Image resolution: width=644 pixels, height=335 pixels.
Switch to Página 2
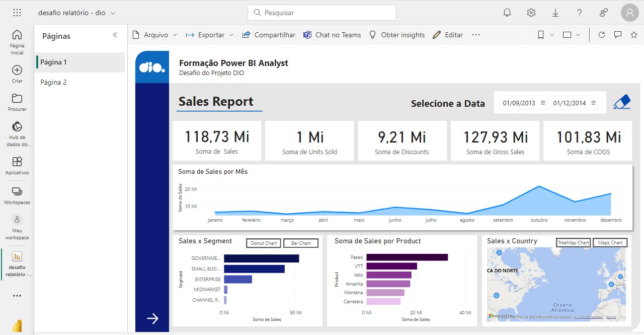54,82
